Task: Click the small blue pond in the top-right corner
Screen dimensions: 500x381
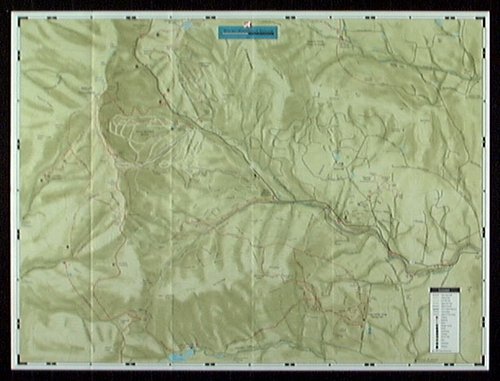Action: click(439, 23)
